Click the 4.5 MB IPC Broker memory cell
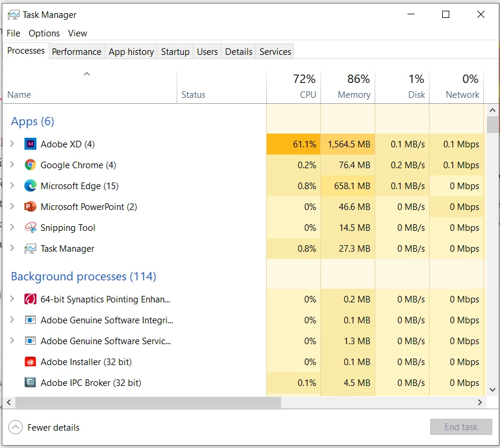The image size is (500, 448). (348, 382)
